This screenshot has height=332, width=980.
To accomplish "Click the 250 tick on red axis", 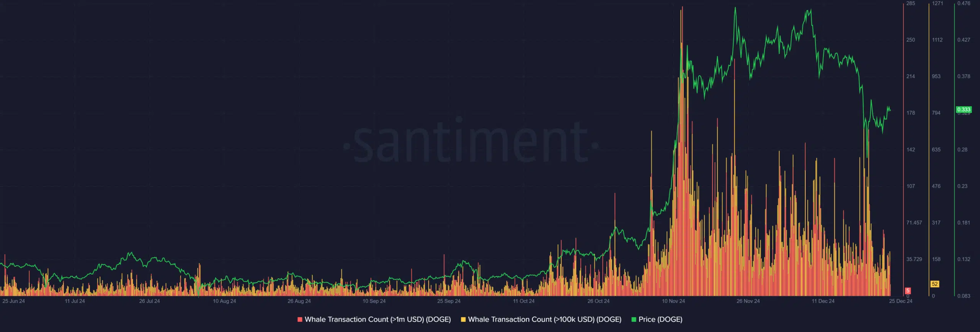I will [x=911, y=40].
